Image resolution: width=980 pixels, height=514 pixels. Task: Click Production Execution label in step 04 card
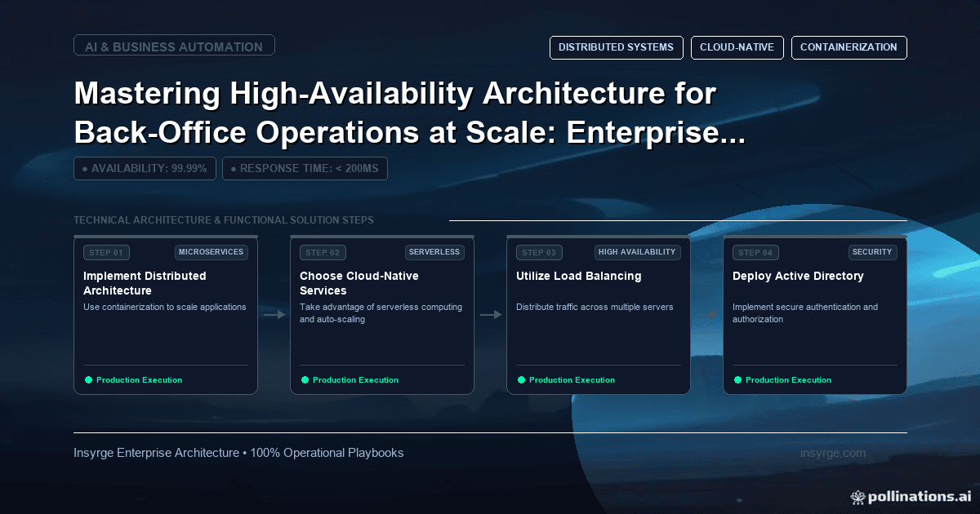click(788, 380)
